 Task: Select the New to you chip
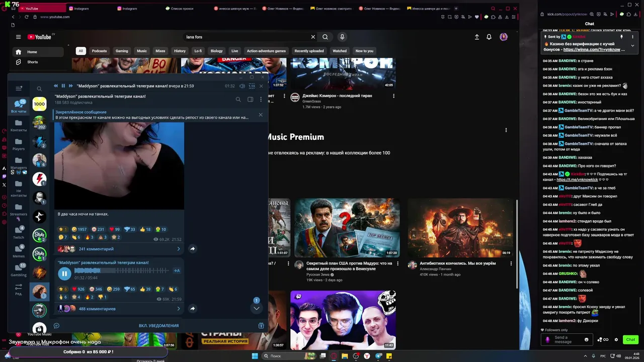pos(364,51)
